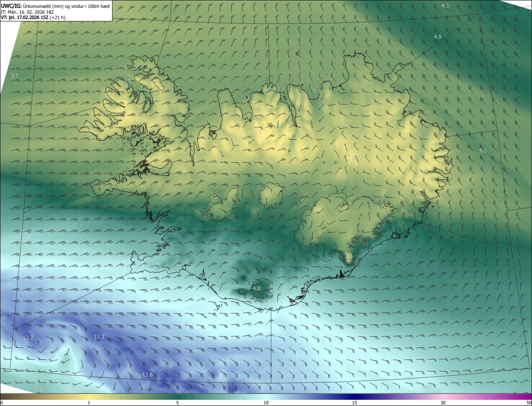Click the 15 tick on the color scale
The width and height of the screenshot is (532, 406).
[355, 403]
